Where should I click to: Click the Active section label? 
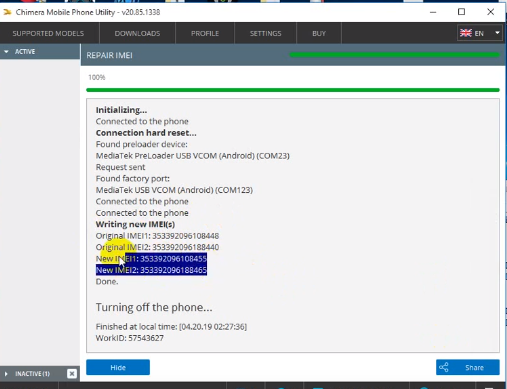point(25,52)
